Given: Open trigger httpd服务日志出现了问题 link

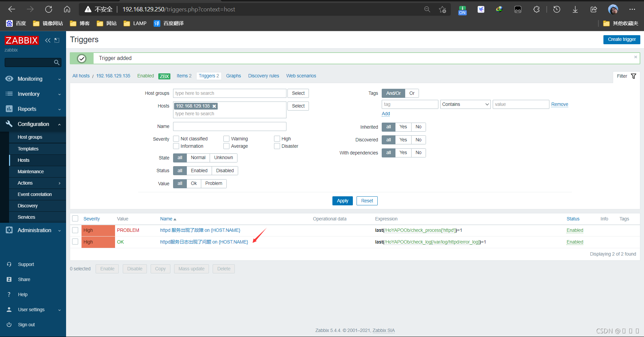Looking at the screenshot, I should 204,242.
